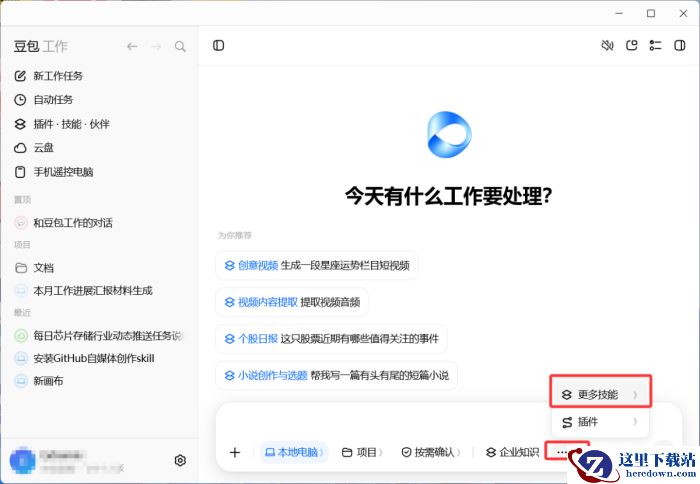
Task: Click the plus attachment button
Action: (x=235, y=452)
